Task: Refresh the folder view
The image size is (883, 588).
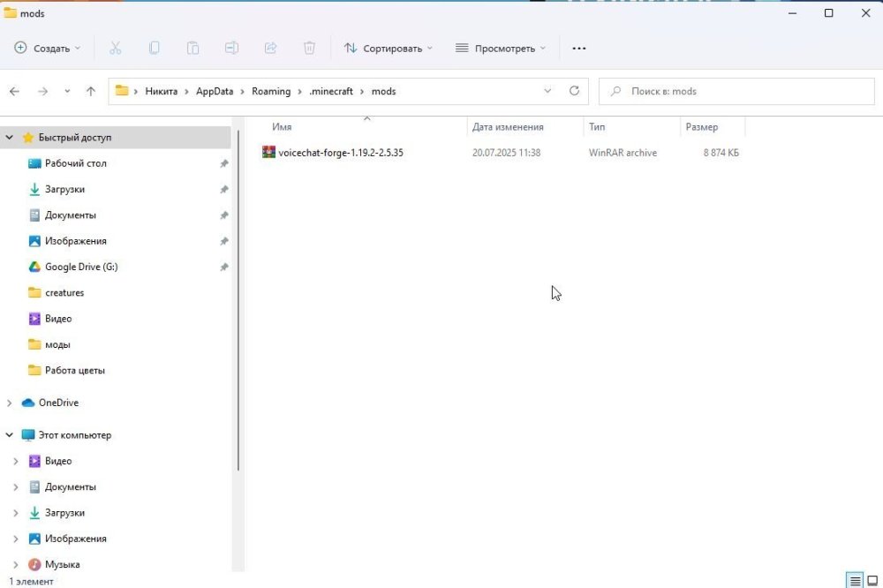Action: coord(574,91)
